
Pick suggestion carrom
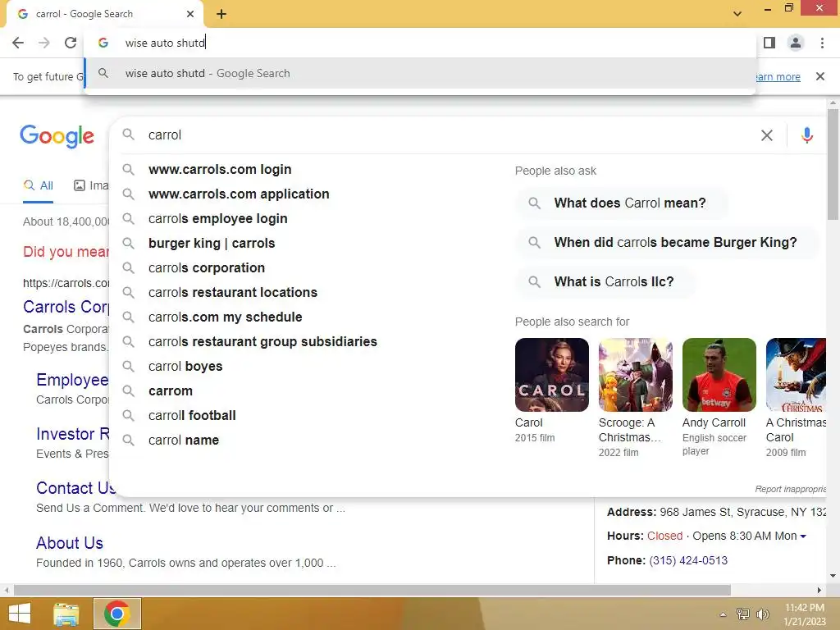click(x=171, y=391)
